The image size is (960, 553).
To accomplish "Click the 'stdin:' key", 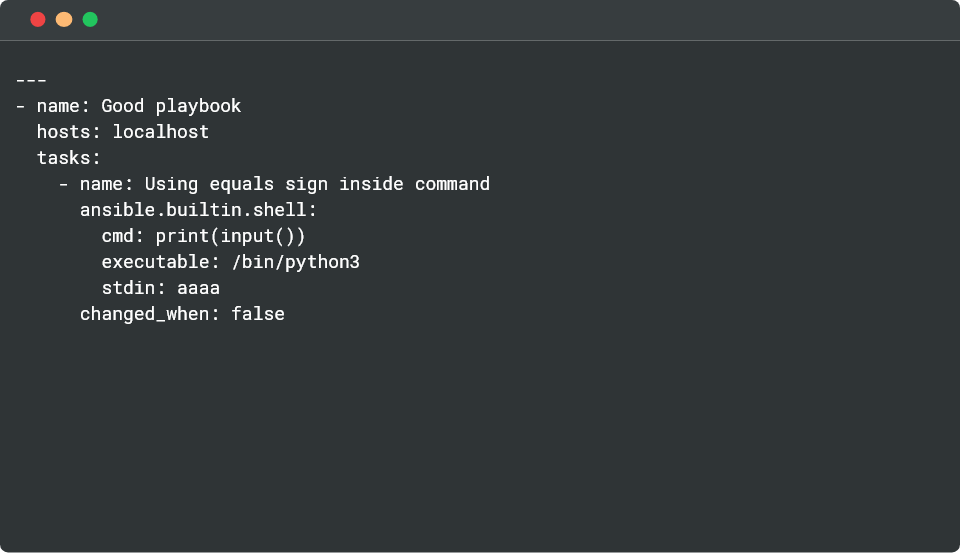I will point(133,288).
